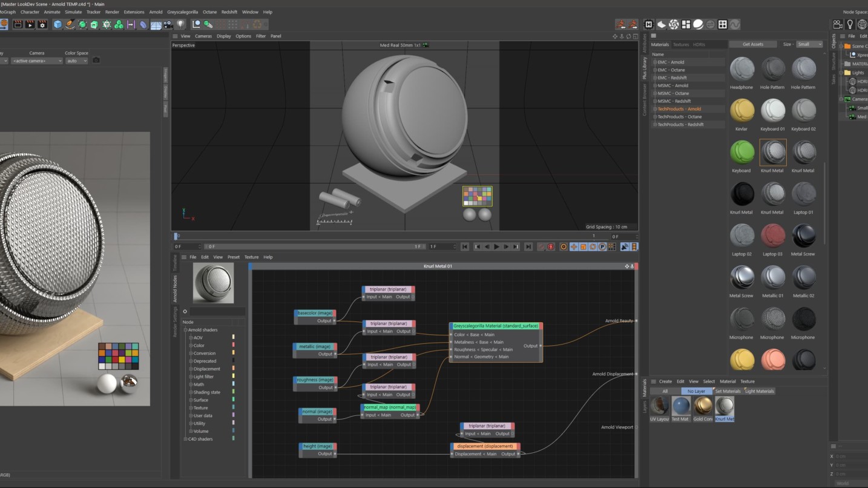Switch to the Textures tab in Plus Library
The height and width of the screenshot is (488, 868).
[681, 44]
